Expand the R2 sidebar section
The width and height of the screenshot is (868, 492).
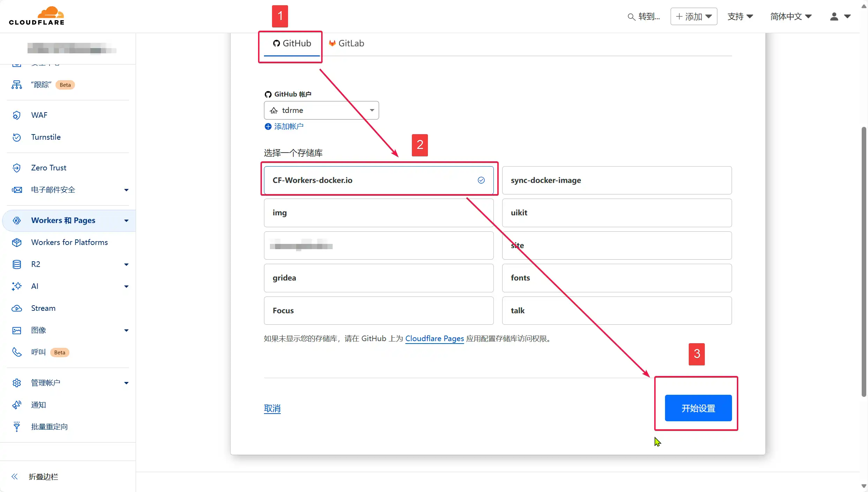(126, 264)
